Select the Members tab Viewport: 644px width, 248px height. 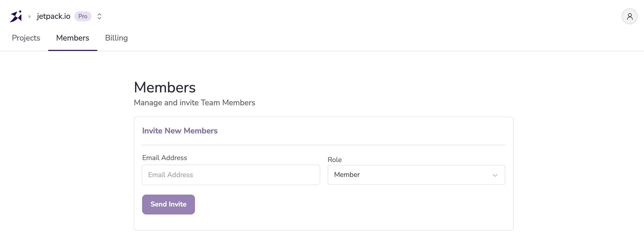72,38
